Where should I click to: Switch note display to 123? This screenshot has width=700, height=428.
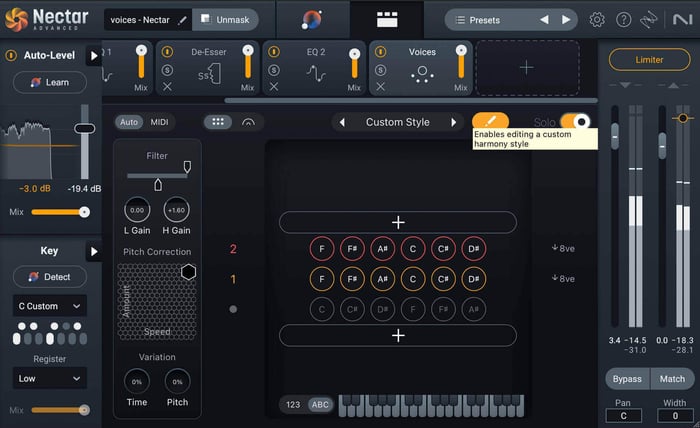pyautogui.click(x=293, y=404)
